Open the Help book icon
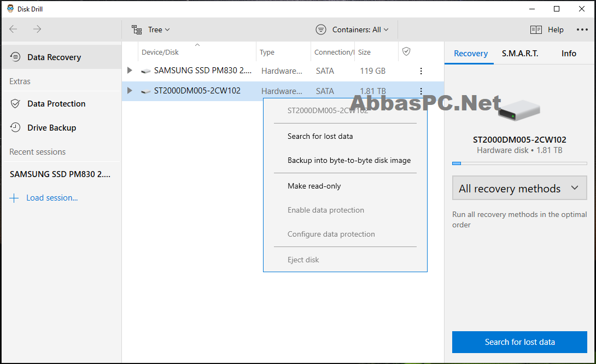The height and width of the screenshot is (364, 596). click(536, 30)
